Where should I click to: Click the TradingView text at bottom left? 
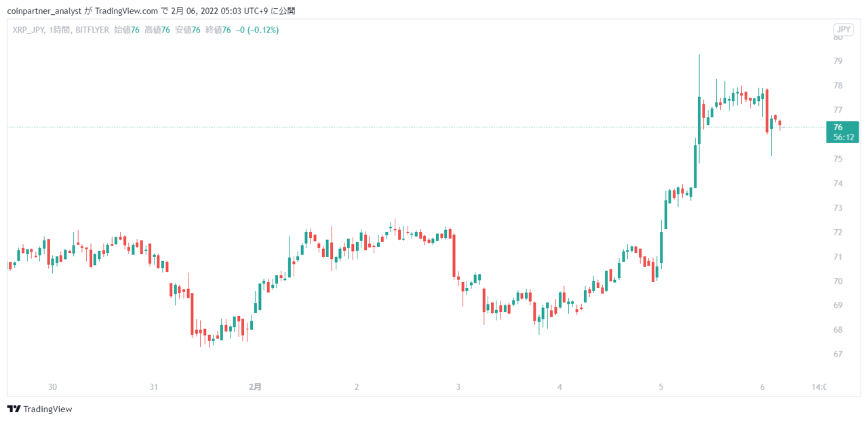coord(47,409)
